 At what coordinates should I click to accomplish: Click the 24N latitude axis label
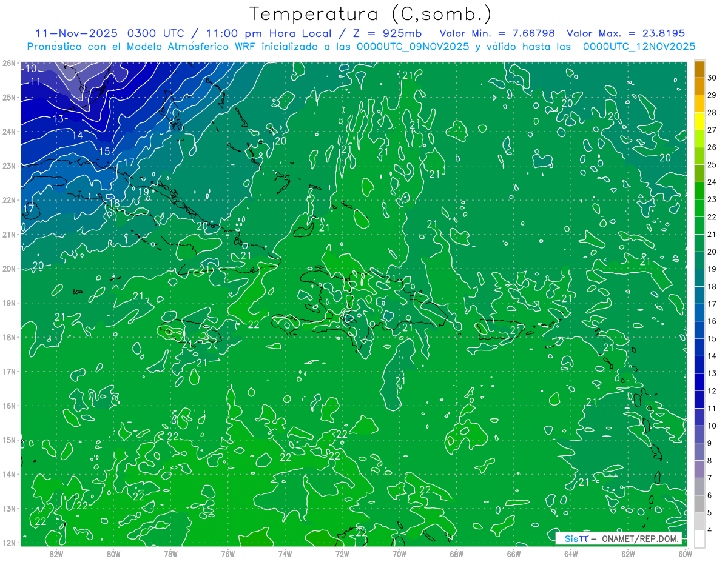8,132
